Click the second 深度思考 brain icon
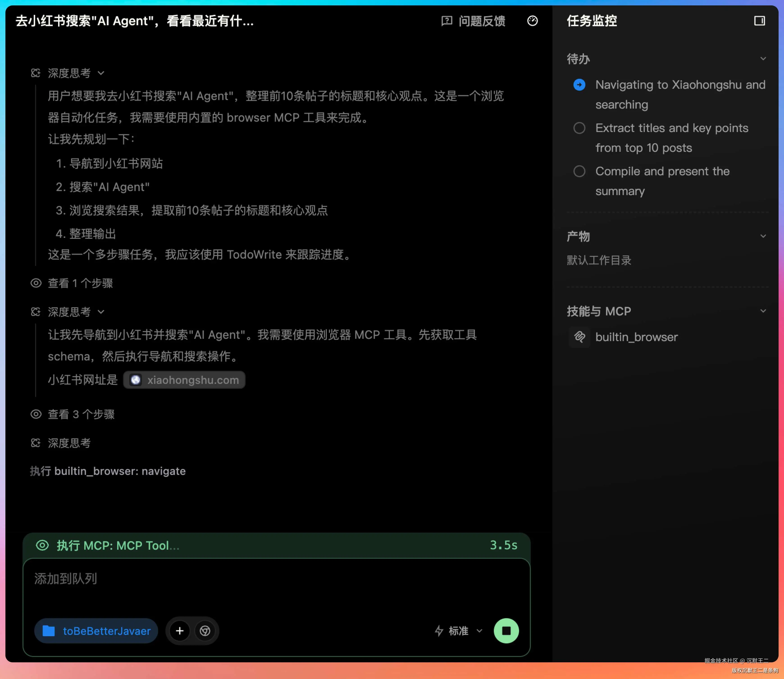This screenshot has height=679, width=784. tap(36, 312)
